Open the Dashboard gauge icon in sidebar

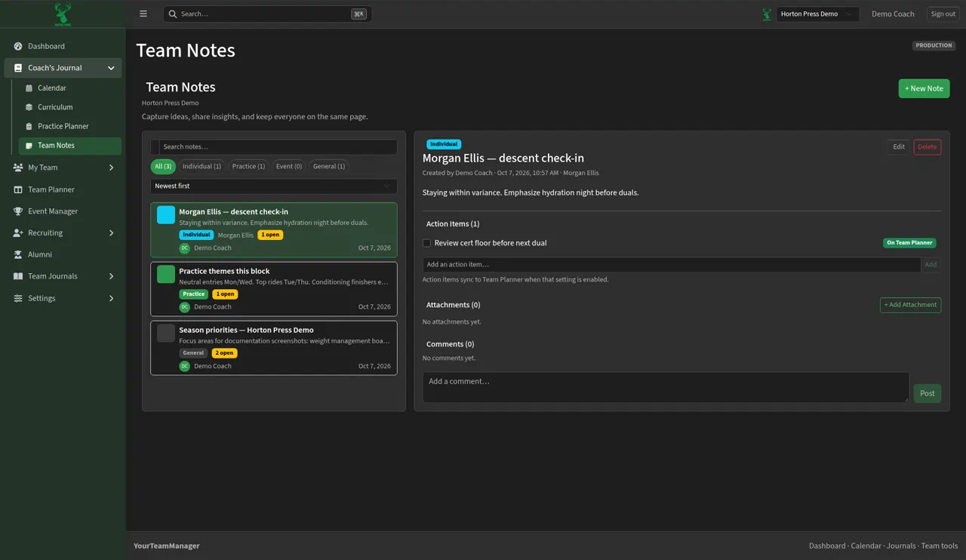(18, 46)
